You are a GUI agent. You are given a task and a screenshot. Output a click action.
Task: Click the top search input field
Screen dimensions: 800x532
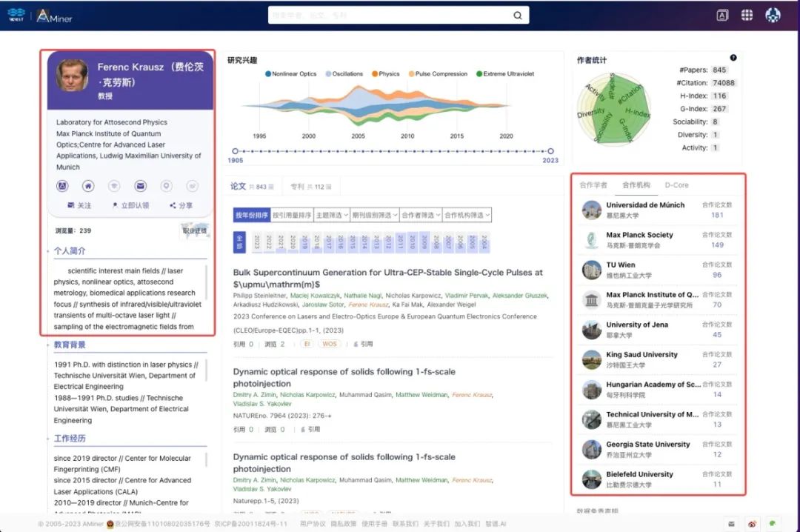pyautogui.click(x=390, y=16)
